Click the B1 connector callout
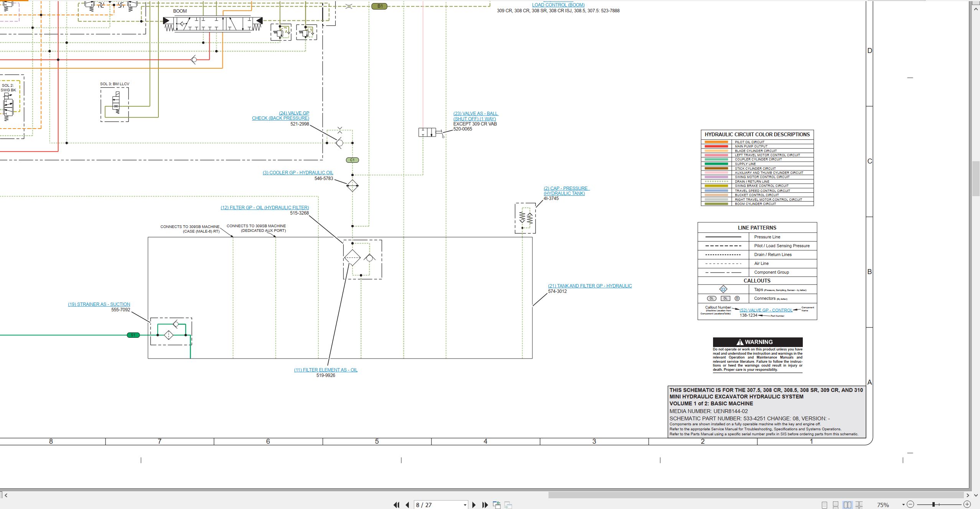This screenshot has height=509, width=980. (379, 6)
